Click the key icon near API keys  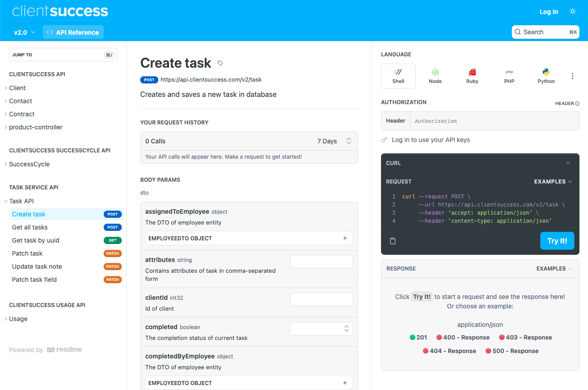[384, 140]
